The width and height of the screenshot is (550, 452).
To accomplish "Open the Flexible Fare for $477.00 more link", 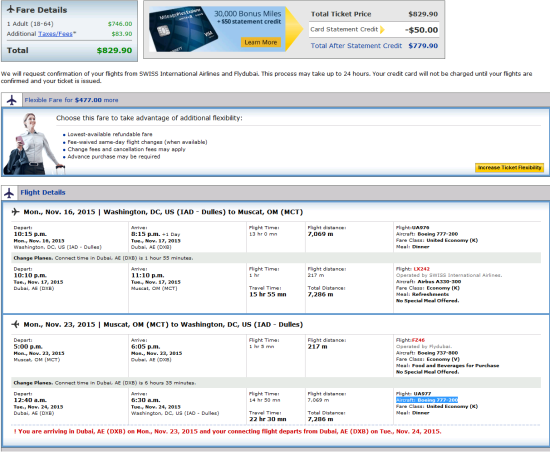I will pyautogui.click(x=71, y=100).
